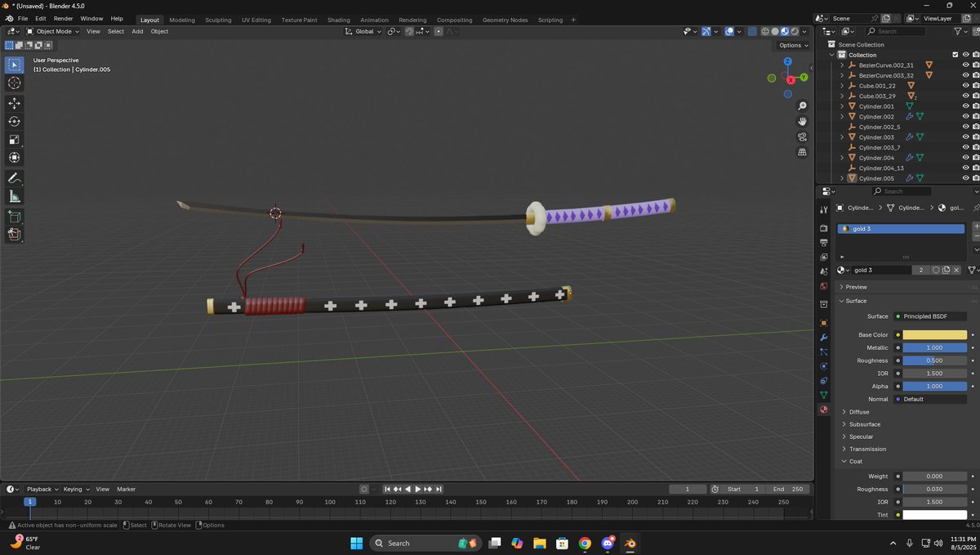Switch to the UV Editing workspace tab
This screenshot has height=555, width=980.
256,20
